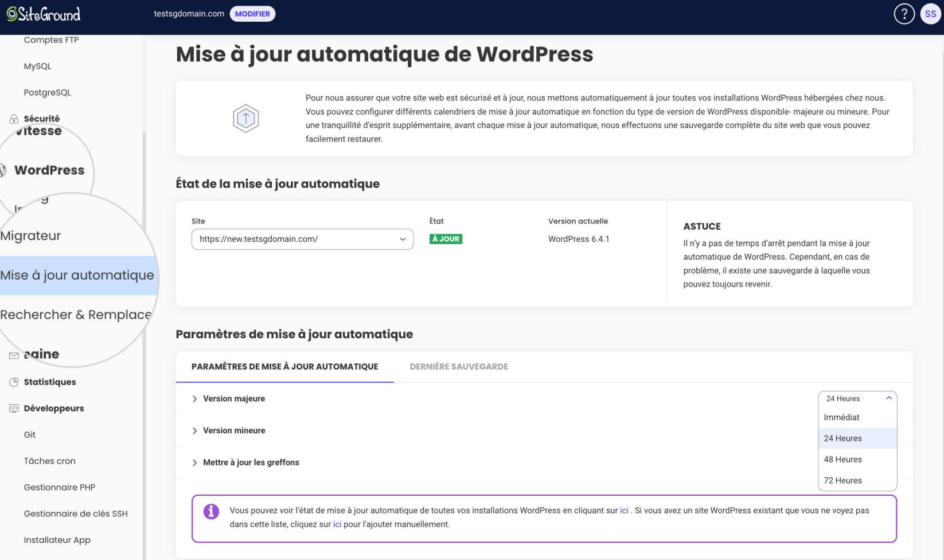
Task: Open Développeurs sidebar section
Action: pyautogui.click(x=54, y=408)
